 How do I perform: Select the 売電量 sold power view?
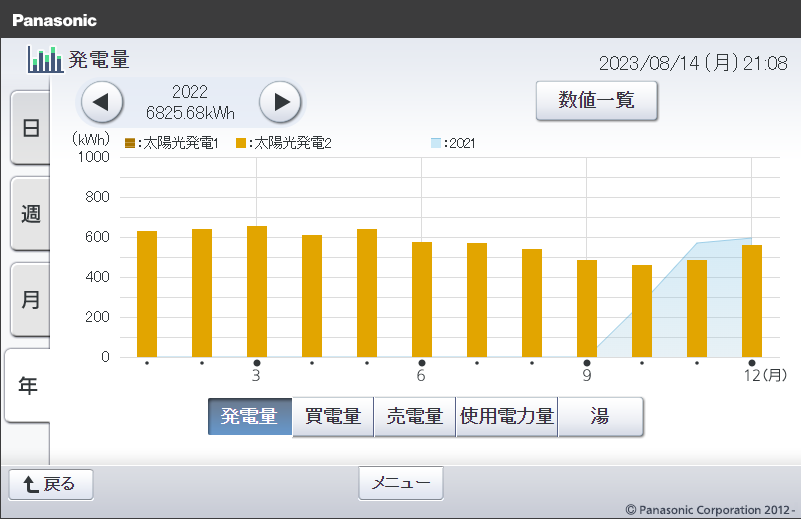tap(415, 417)
